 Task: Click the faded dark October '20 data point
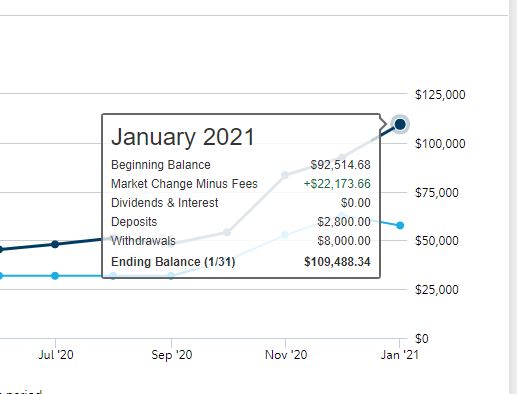[227, 232]
